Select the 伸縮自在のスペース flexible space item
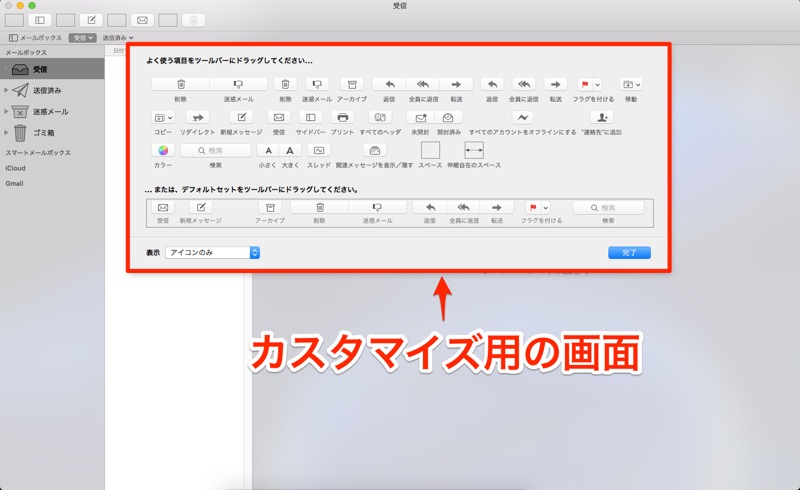 point(474,150)
